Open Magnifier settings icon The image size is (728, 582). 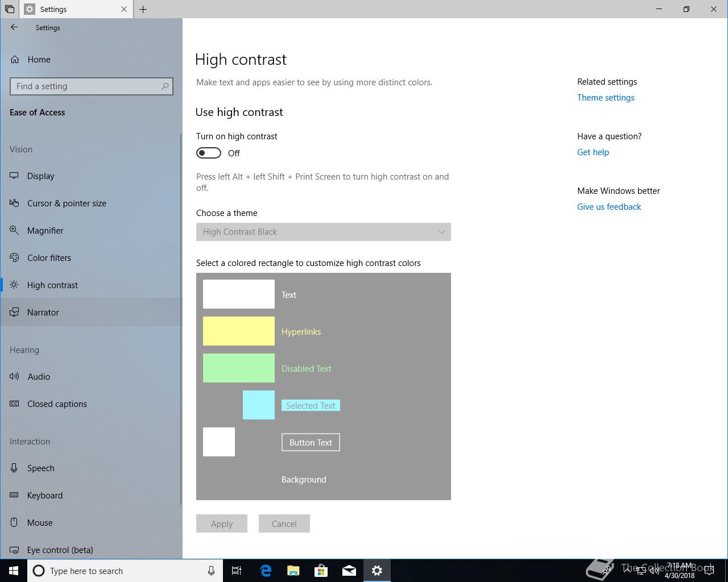[14, 230]
